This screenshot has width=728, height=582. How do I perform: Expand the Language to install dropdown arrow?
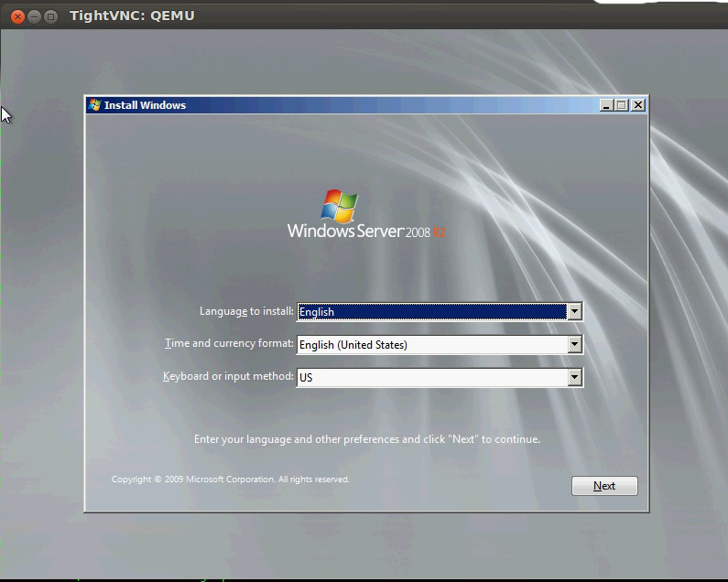click(574, 312)
